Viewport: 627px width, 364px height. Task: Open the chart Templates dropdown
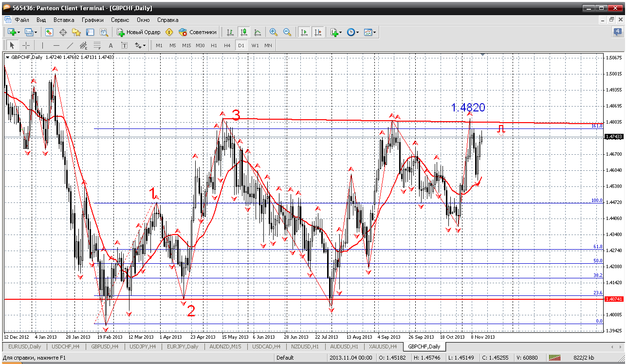pos(370,32)
